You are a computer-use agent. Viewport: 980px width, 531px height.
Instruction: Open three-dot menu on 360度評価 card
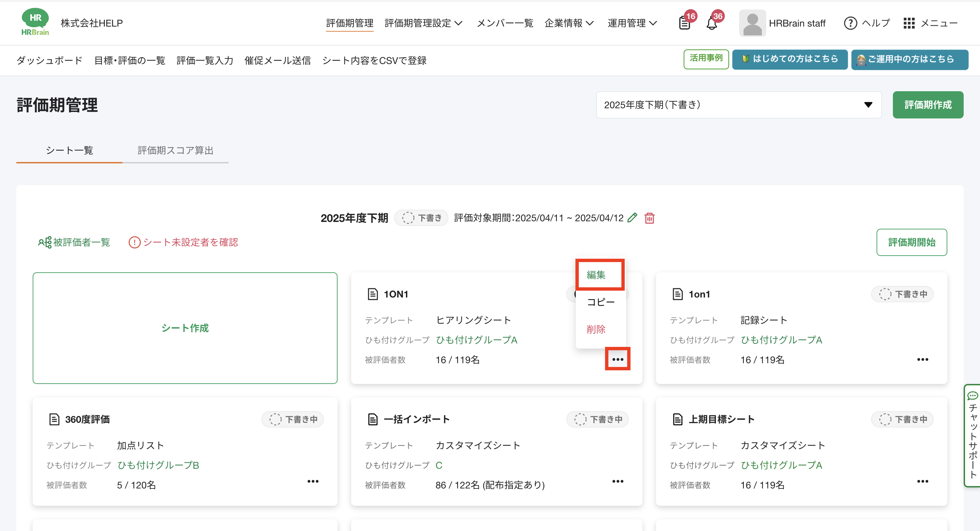[x=313, y=481]
